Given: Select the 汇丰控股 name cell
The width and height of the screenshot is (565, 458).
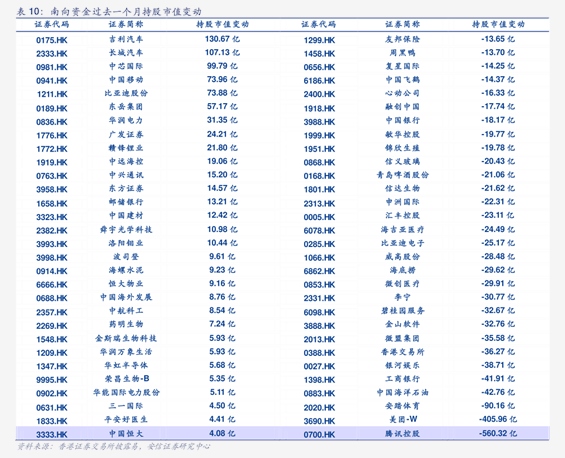Looking at the screenshot, I should pyautogui.click(x=402, y=215).
